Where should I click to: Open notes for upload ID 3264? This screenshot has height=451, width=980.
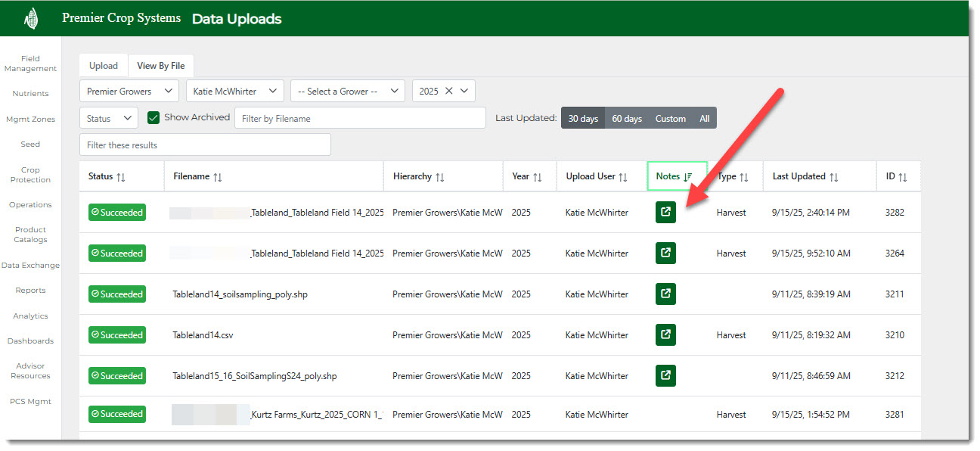(665, 253)
